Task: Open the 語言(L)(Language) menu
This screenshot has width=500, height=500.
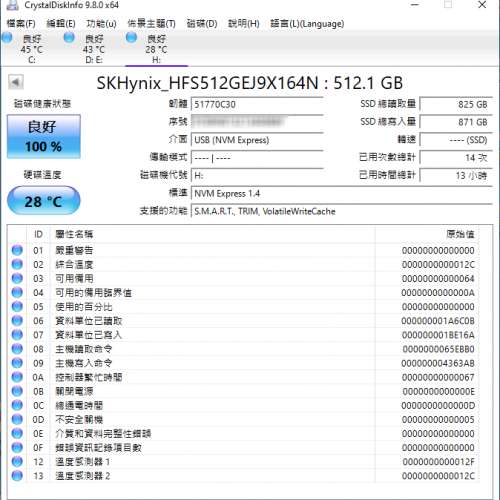Action: pos(307,24)
